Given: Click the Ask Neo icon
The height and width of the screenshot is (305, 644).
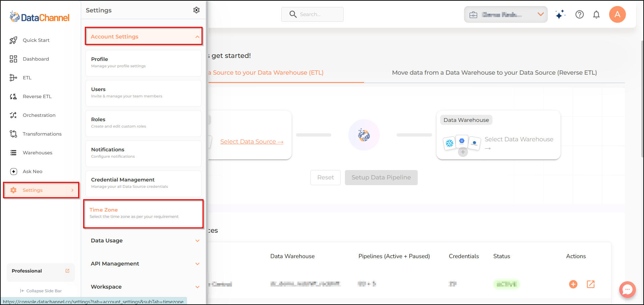Looking at the screenshot, I should pos(13,171).
